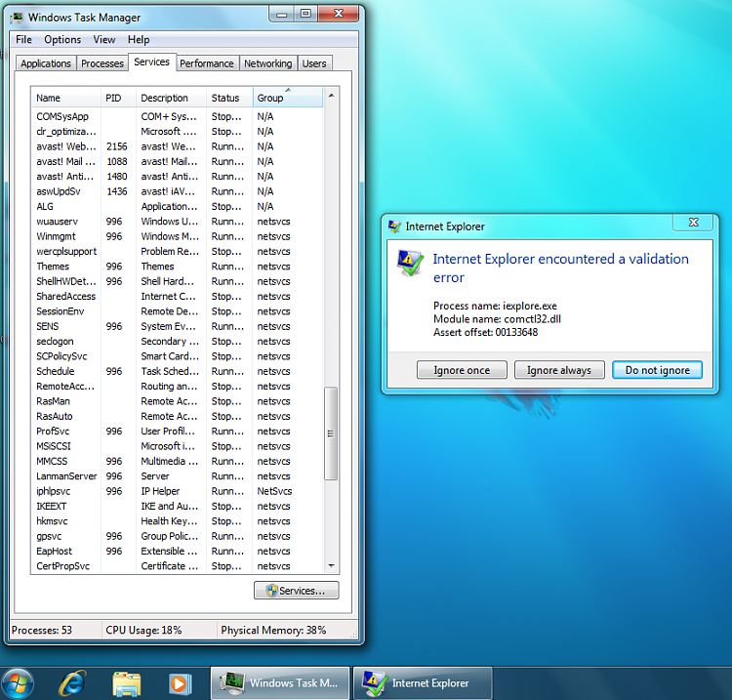Select the wuauserv service row
The width and height of the screenshot is (732, 700).
[178, 222]
